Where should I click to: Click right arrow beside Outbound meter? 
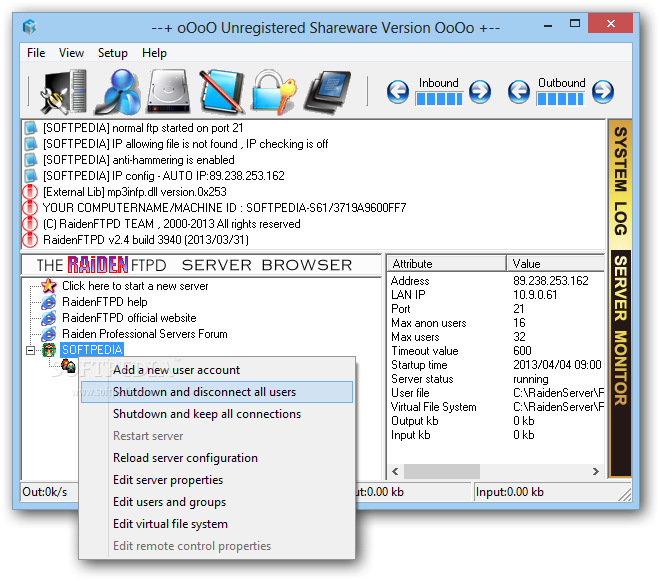603,91
